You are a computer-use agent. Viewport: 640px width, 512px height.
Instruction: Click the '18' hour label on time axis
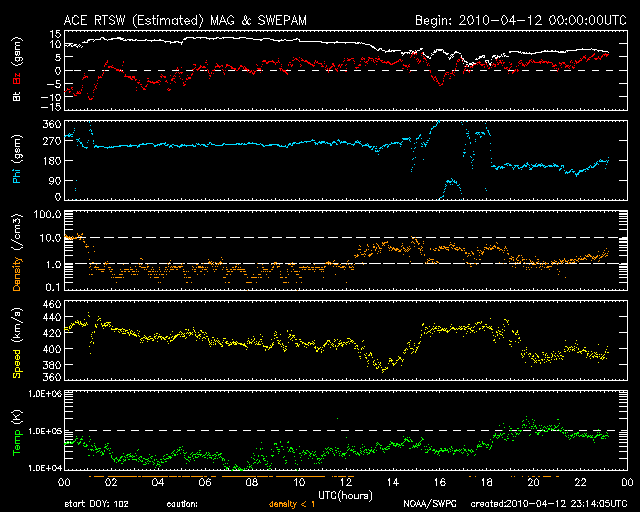tap(487, 483)
